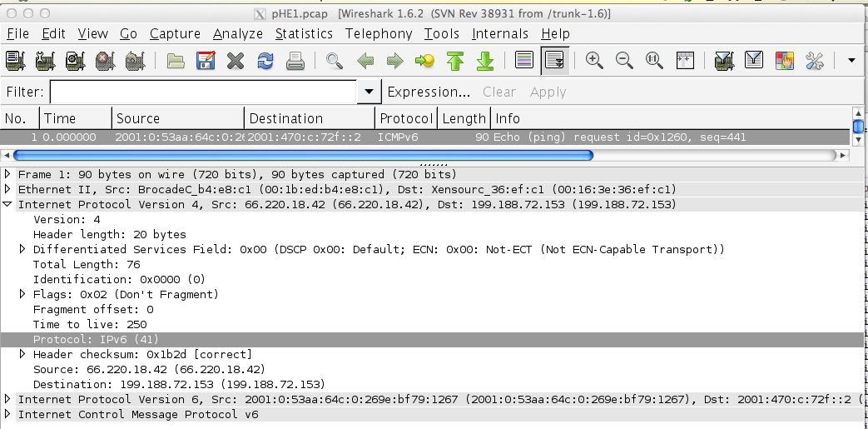The width and height of the screenshot is (868, 429).
Task: Open the File menu
Action: pos(17,34)
